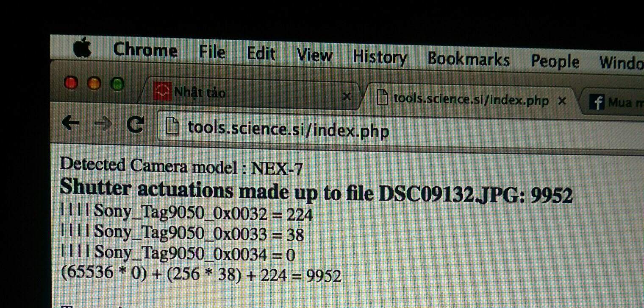Reload the page

[136, 125]
